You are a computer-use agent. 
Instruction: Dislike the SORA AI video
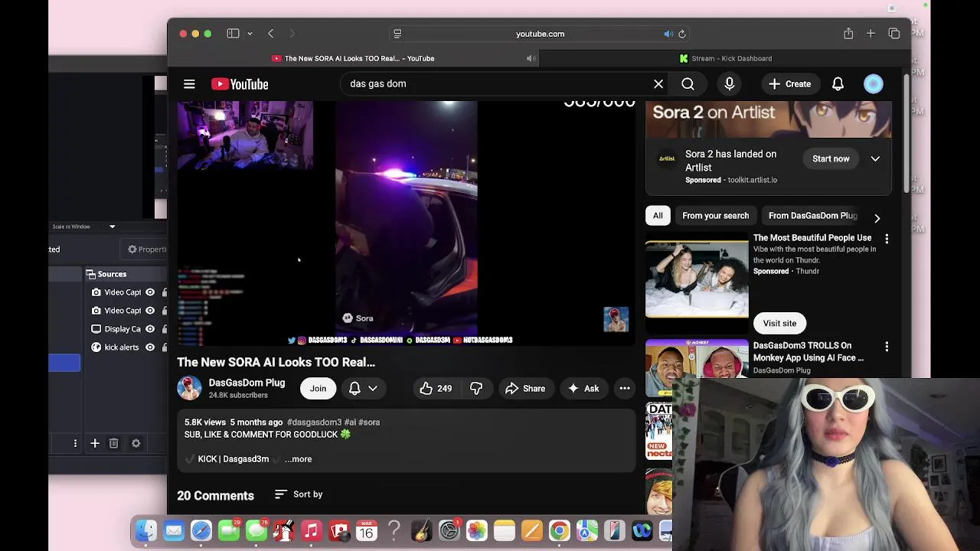pos(476,389)
